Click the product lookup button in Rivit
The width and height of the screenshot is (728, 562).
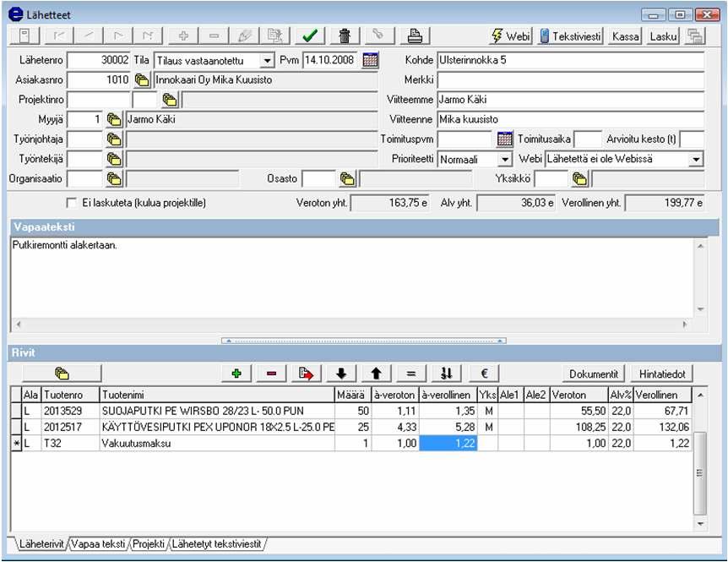[62, 374]
